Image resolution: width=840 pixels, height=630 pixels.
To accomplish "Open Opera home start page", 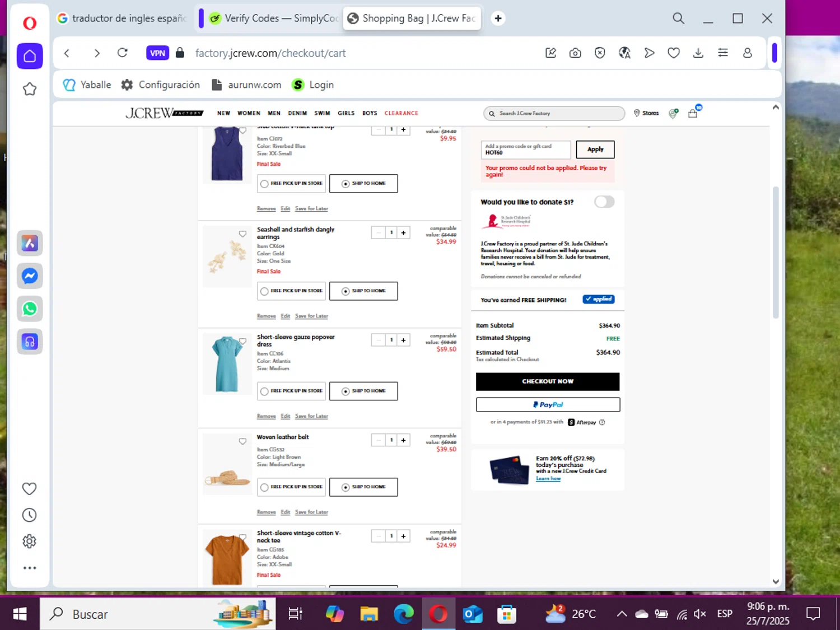I will (30, 56).
